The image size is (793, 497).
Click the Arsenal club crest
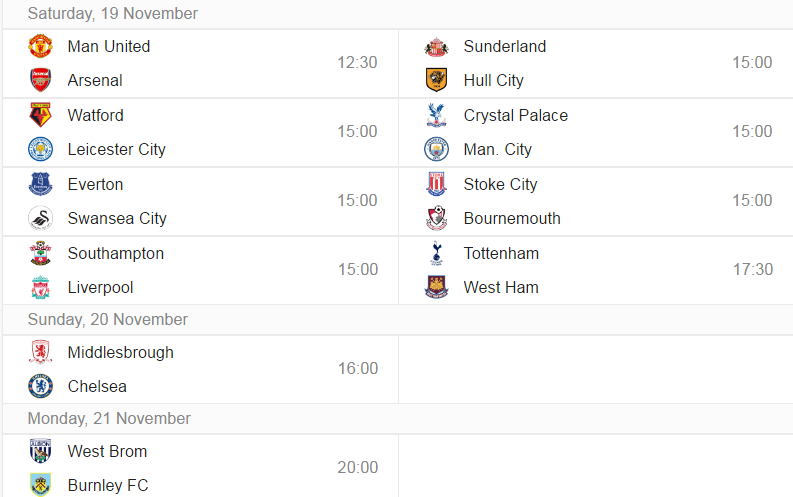tap(40, 80)
